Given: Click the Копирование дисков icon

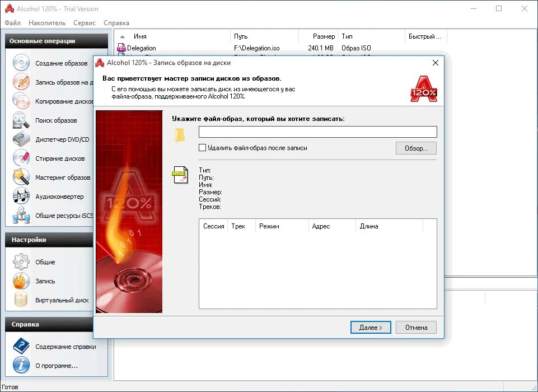Looking at the screenshot, I should [x=21, y=101].
